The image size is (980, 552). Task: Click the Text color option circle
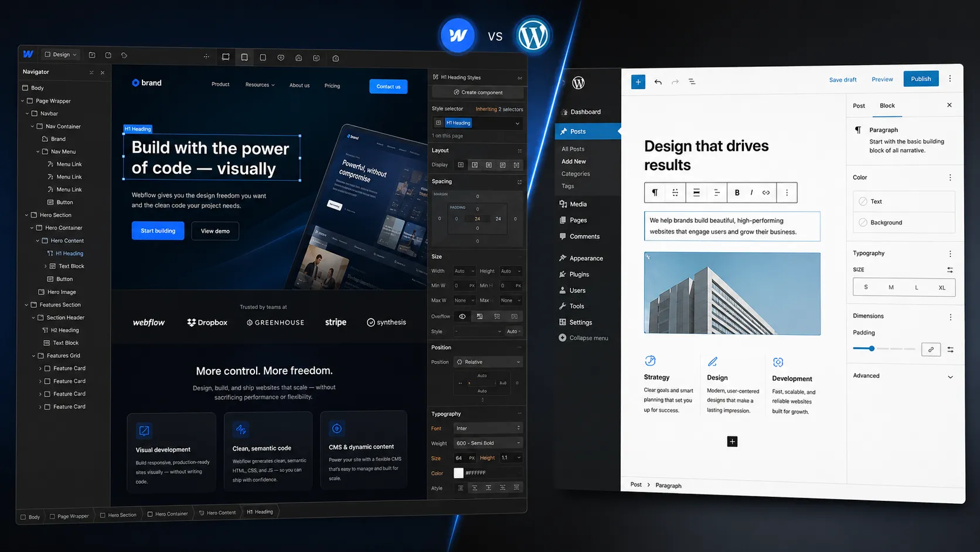tap(863, 201)
